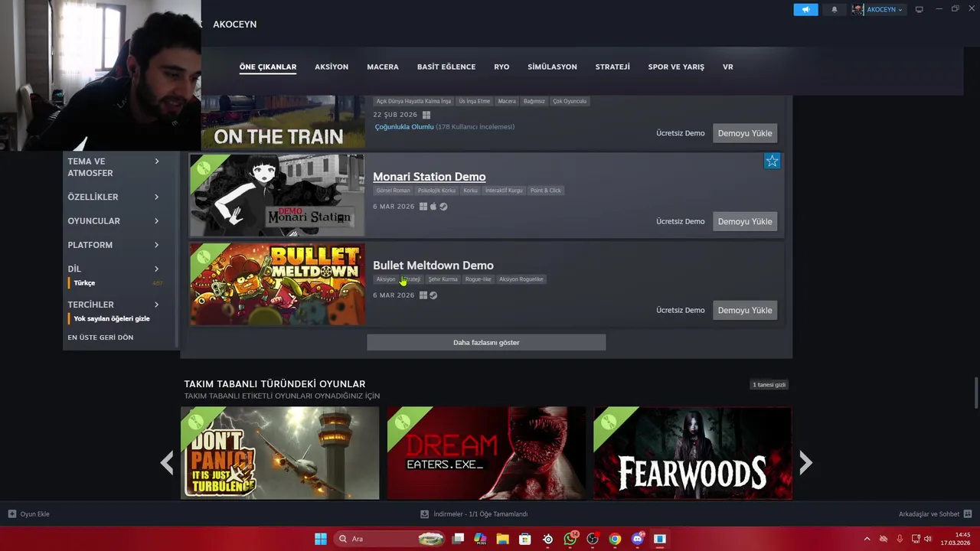This screenshot has height=551, width=980.
Task: Show previous games with left carousel arrow
Action: pos(166,462)
